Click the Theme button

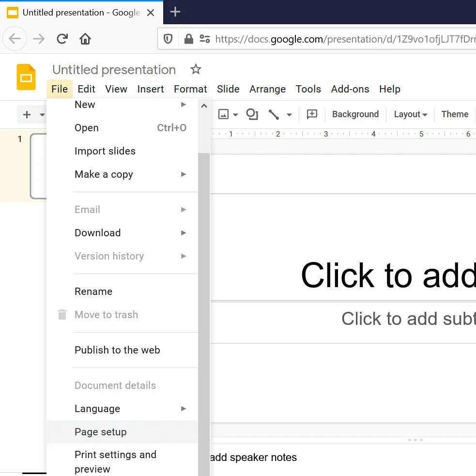coord(454,114)
